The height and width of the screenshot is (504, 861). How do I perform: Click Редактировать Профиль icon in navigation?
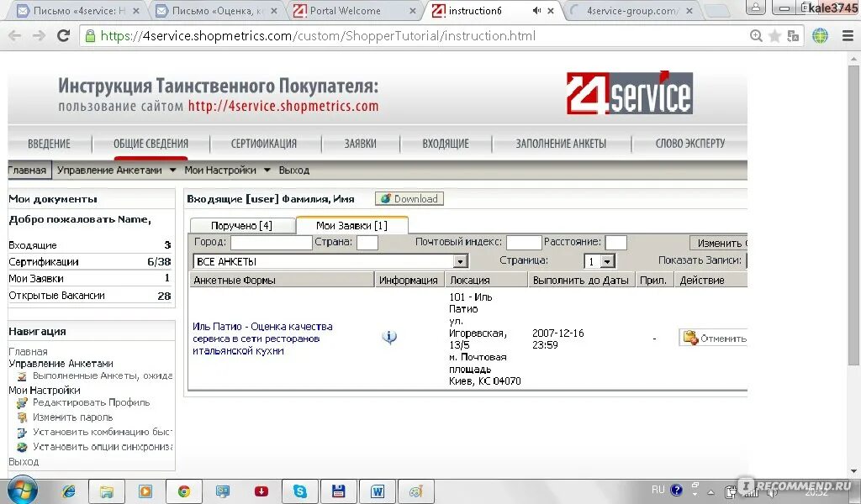tap(22, 402)
